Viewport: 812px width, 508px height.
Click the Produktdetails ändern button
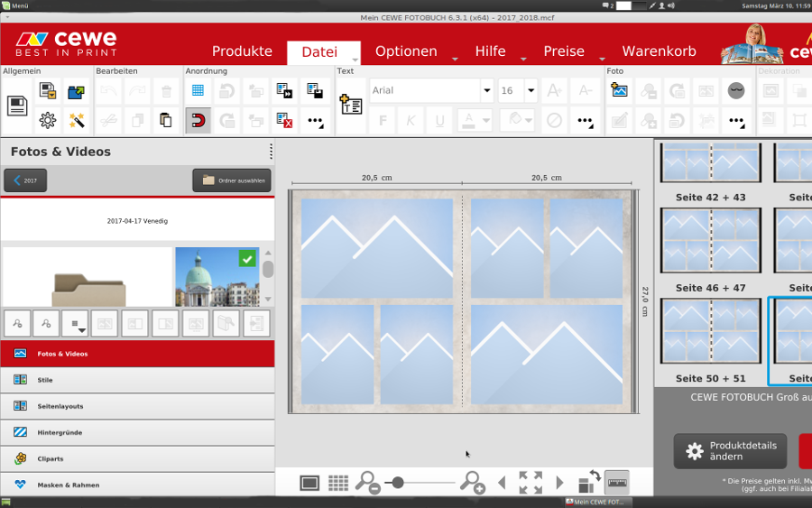tap(730, 451)
